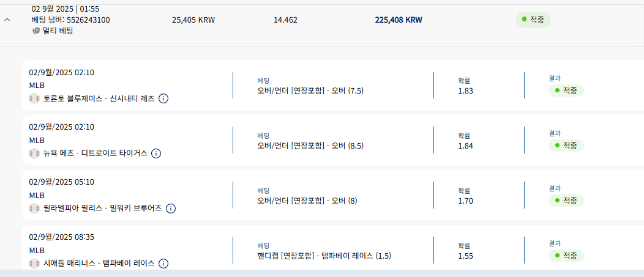Collapse bet 5526243100 with chevron arrow
644x277 pixels.
7,20
